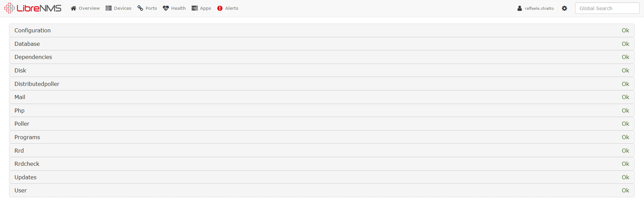Click the Ok status for Updates
This screenshot has width=644, height=219.
click(625, 177)
